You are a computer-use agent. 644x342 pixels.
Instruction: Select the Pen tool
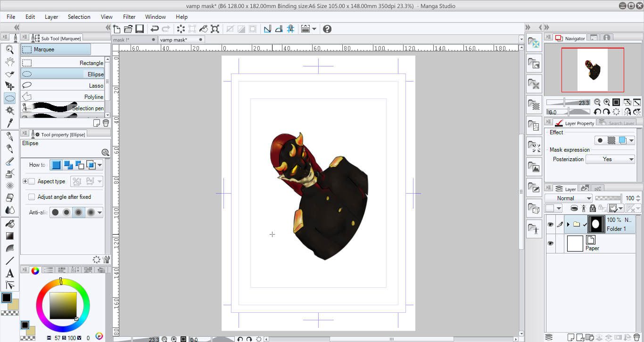point(9,137)
